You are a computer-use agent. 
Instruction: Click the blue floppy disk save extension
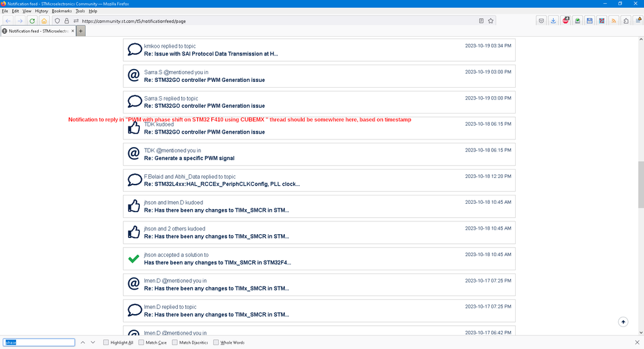589,21
